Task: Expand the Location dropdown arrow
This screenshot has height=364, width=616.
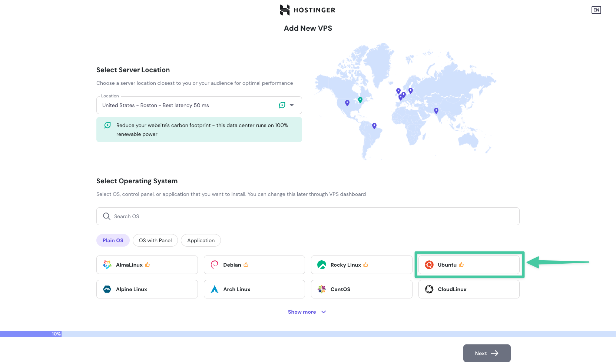Action: pos(292,105)
